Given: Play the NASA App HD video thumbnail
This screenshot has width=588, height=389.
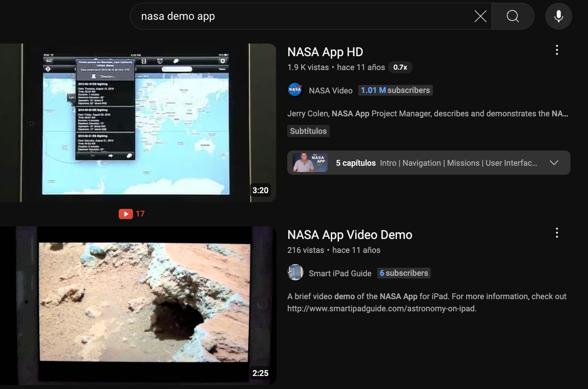Looking at the screenshot, I should point(137,123).
